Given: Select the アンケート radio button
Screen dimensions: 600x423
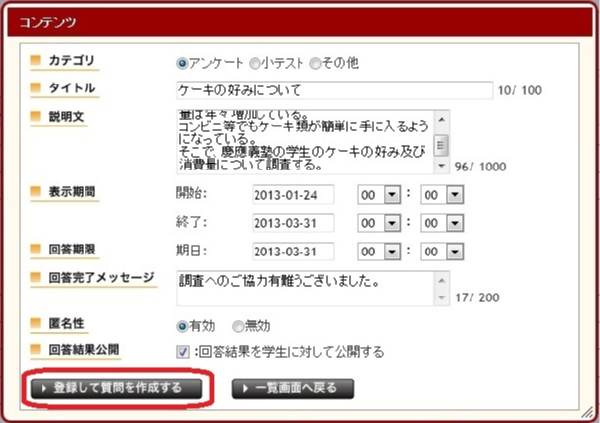Looking at the screenshot, I should tap(182, 63).
